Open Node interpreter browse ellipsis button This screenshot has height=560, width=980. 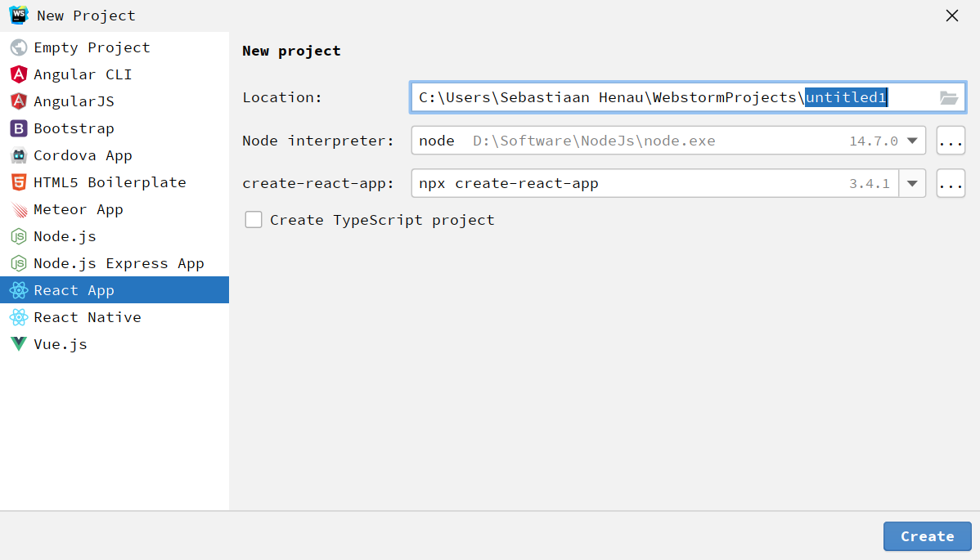click(x=951, y=141)
